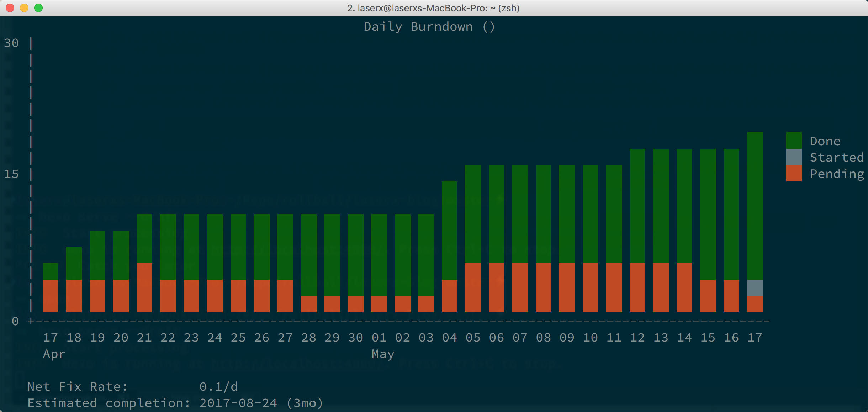The height and width of the screenshot is (412, 868).
Task: Click x-axis date label 04
Action: (450, 338)
